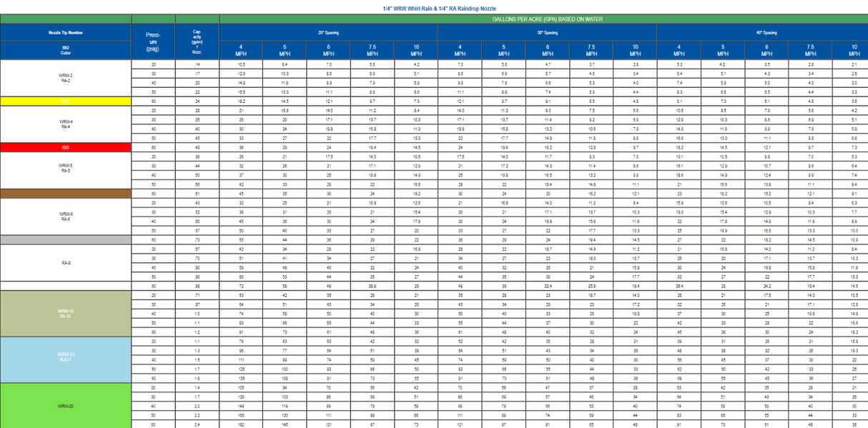Select the brown ISO color band

65,193
